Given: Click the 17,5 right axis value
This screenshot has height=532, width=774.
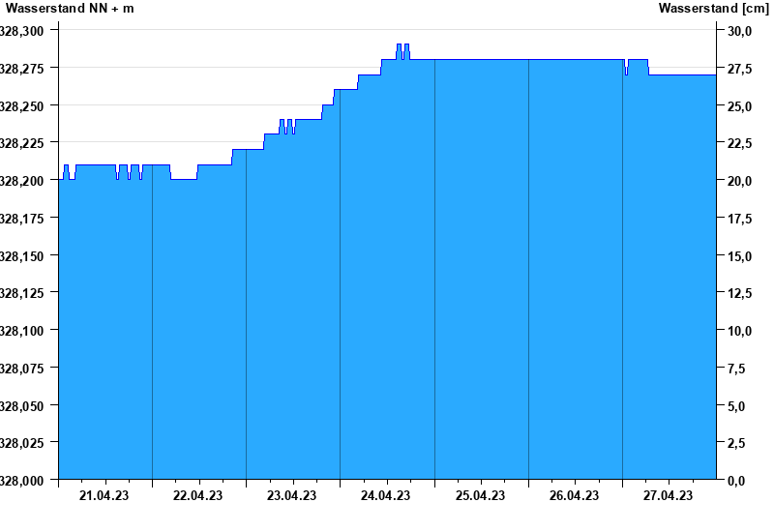Looking at the screenshot, I should (739, 219).
